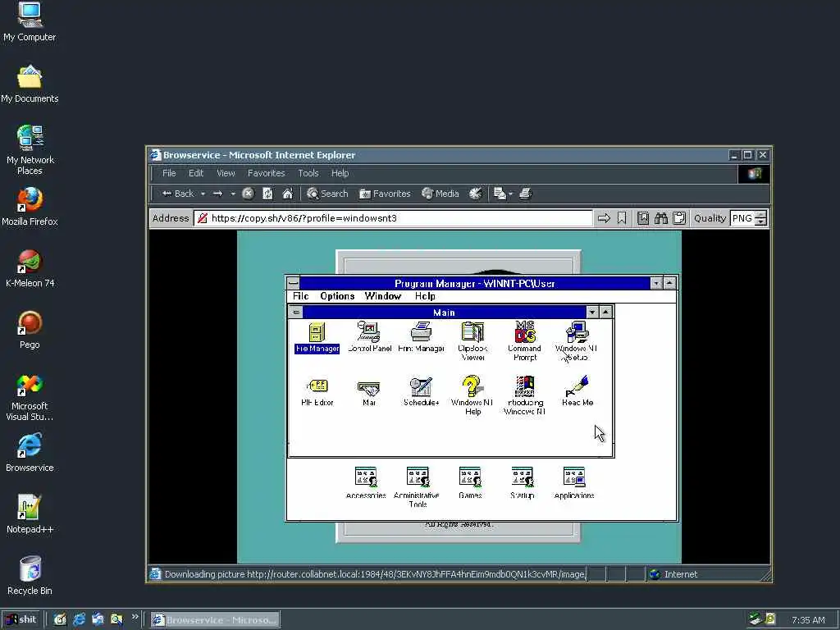Open Windows NT Setup icon
Viewport: 840px width, 630px height.
(577, 341)
